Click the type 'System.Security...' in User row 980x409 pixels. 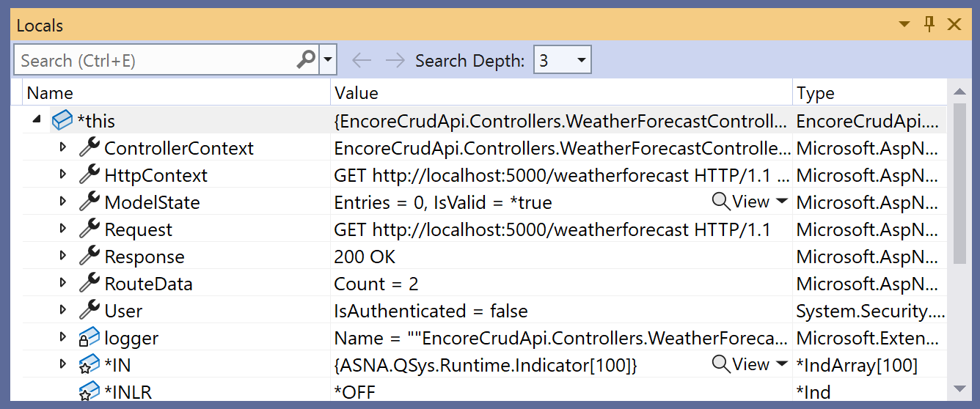pos(871,311)
